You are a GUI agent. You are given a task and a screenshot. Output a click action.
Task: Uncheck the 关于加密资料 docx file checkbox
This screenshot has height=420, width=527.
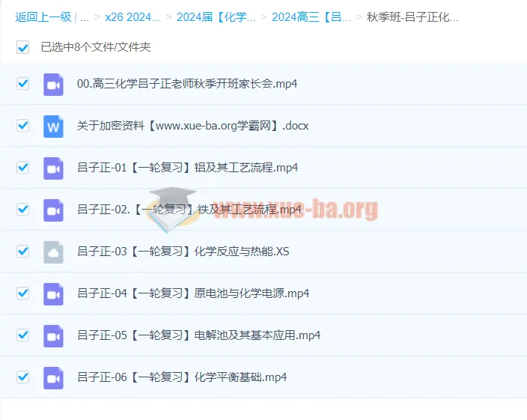[23, 126]
